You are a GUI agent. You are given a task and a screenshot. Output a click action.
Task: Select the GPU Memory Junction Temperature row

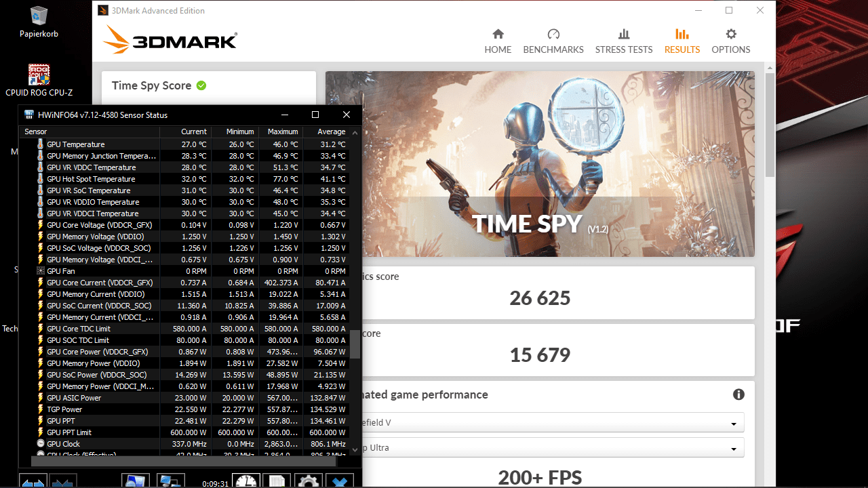tap(184, 156)
